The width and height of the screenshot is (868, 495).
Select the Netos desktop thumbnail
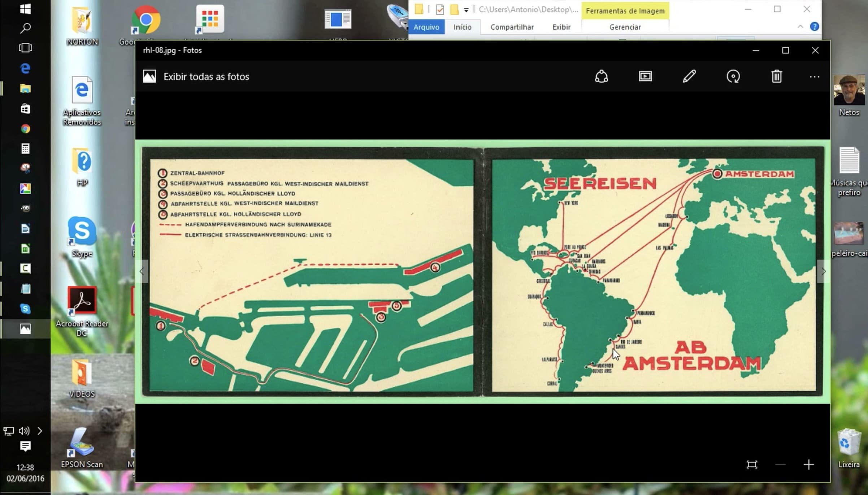click(x=849, y=96)
